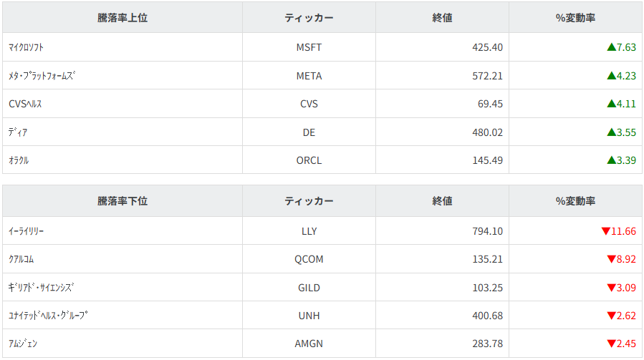Select the ティッカー header in the top table

(309, 18)
